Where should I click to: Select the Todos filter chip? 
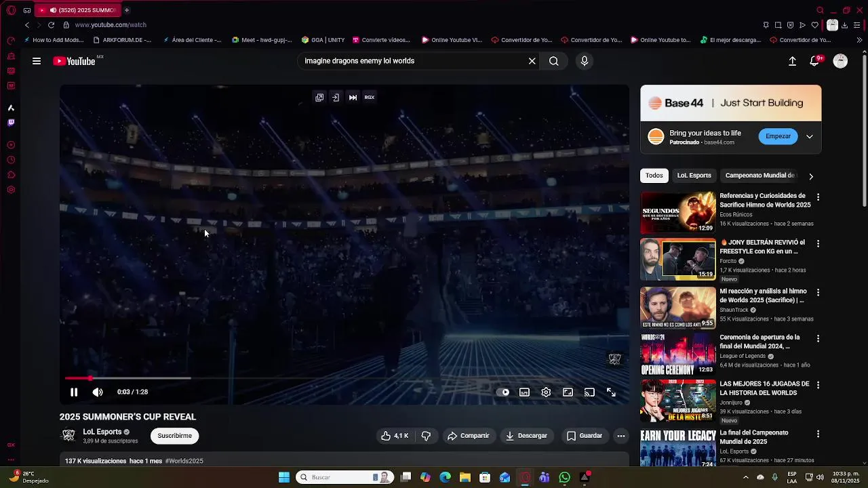pos(654,176)
